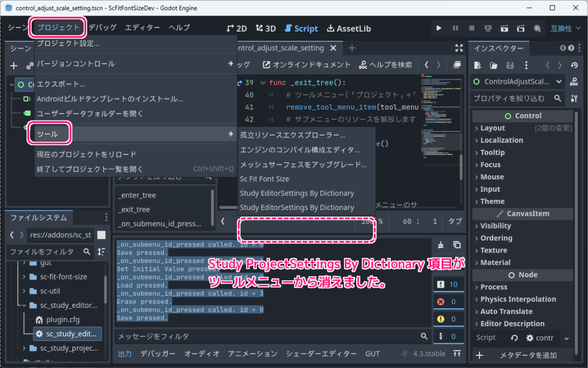Clear the Output panel with the broom icon
The height and width of the screenshot is (368, 588).
point(440,245)
